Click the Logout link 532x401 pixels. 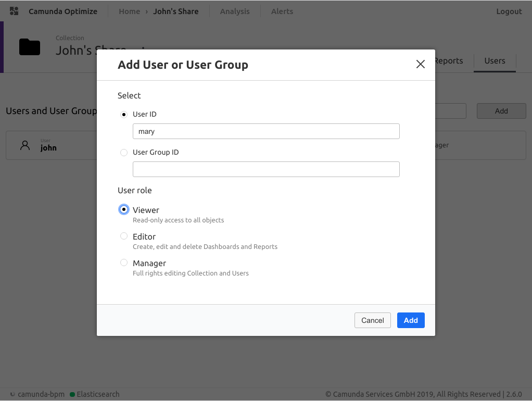coord(509,11)
